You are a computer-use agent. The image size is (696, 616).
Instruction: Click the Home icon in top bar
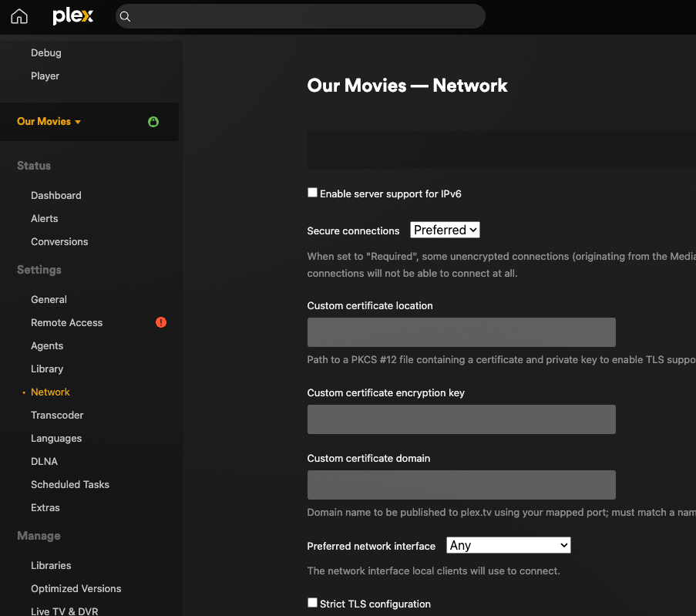click(18, 16)
